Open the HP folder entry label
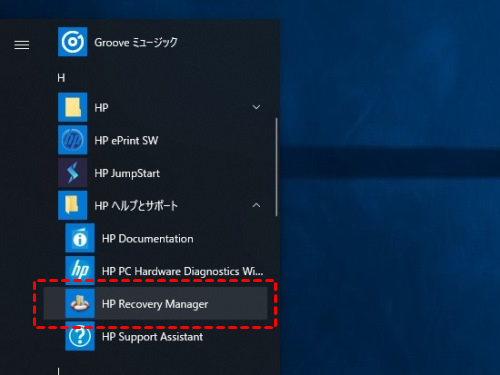Screen dimensions: 500x375 [101, 108]
